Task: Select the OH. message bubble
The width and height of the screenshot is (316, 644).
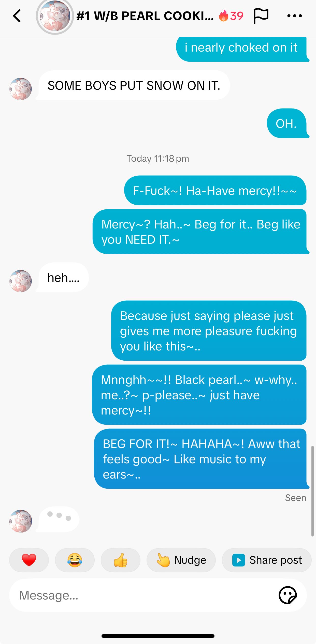Action: tap(288, 123)
